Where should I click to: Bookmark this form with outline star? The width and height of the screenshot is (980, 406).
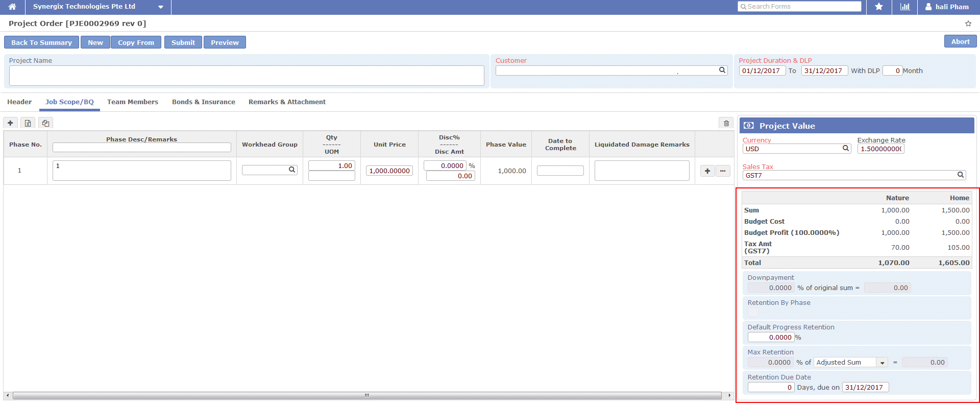point(968,23)
